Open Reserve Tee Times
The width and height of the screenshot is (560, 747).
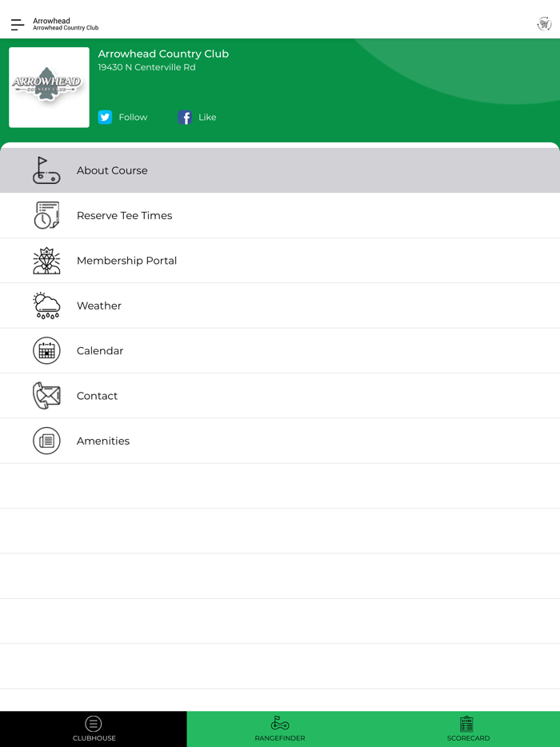click(x=280, y=215)
